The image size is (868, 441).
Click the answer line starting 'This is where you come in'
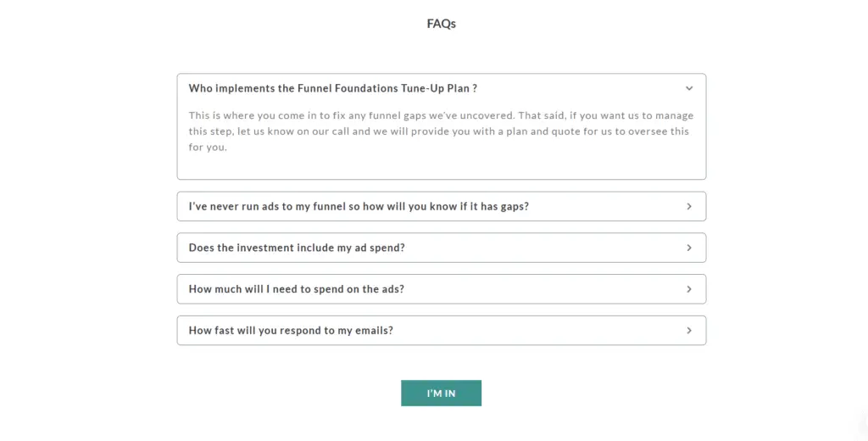(441, 115)
